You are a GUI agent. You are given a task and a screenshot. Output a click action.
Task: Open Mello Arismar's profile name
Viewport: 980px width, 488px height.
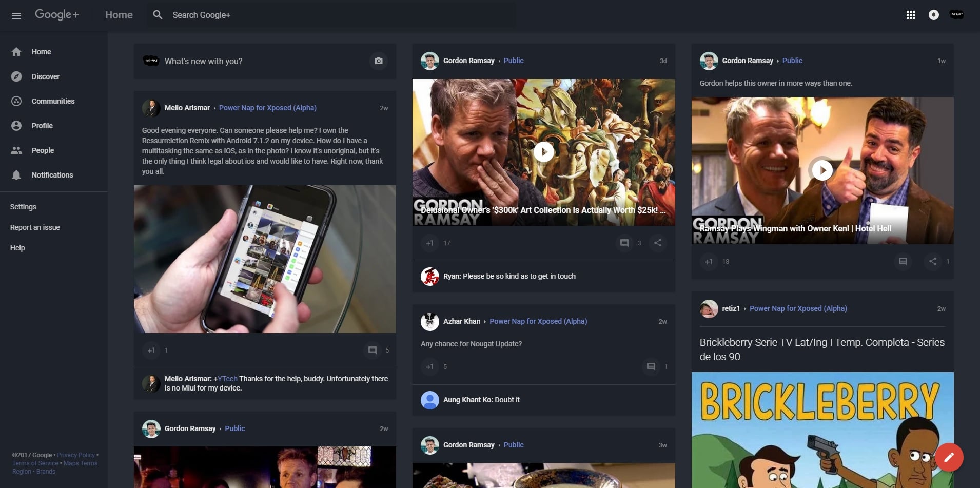tap(187, 108)
